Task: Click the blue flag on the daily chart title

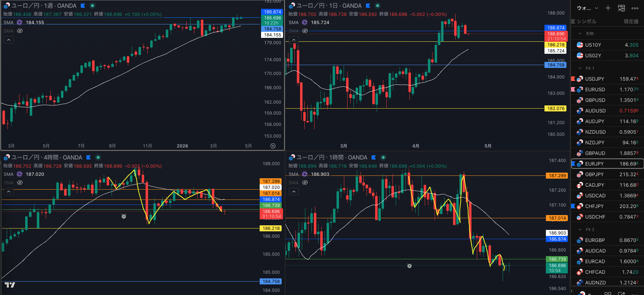Action: (368, 6)
